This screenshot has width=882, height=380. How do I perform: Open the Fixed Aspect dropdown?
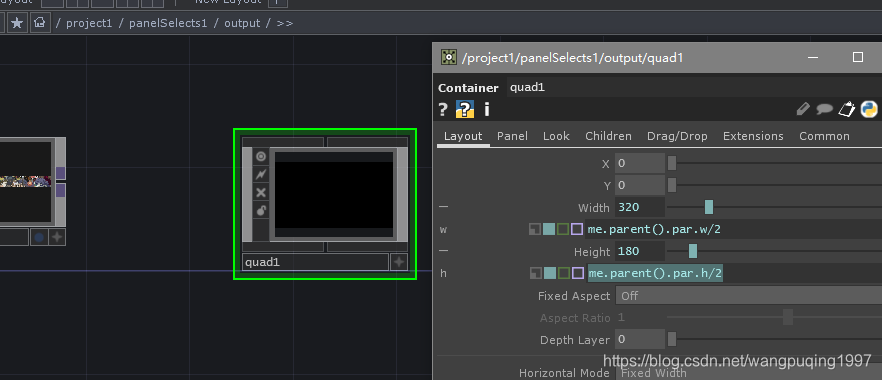(x=749, y=296)
